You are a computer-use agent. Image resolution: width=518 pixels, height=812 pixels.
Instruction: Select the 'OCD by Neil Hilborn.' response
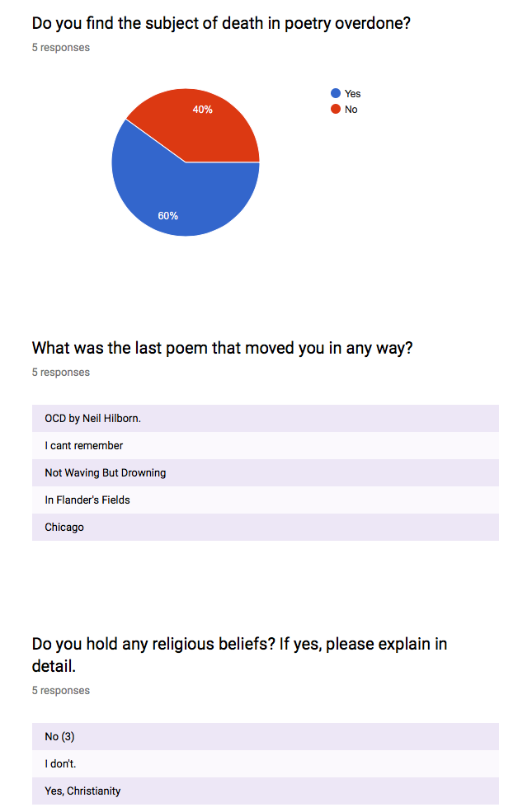93,418
